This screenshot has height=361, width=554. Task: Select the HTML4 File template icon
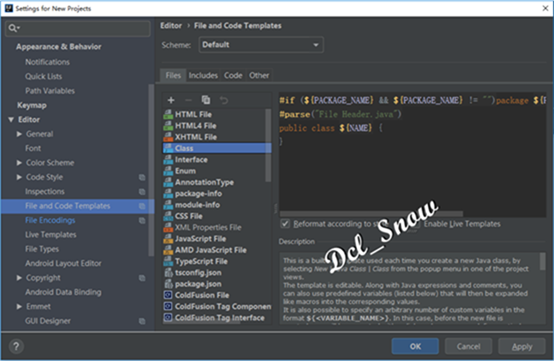pos(168,126)
